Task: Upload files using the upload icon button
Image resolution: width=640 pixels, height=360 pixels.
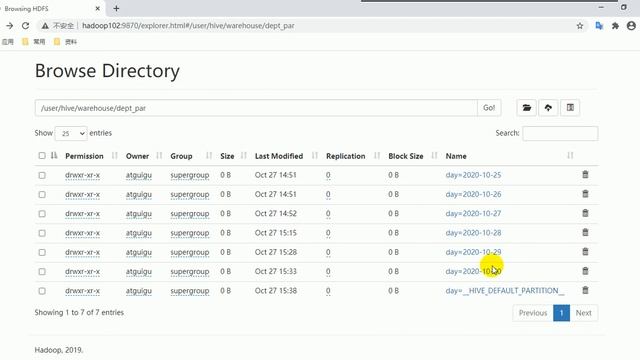Action: coord(548,108)
